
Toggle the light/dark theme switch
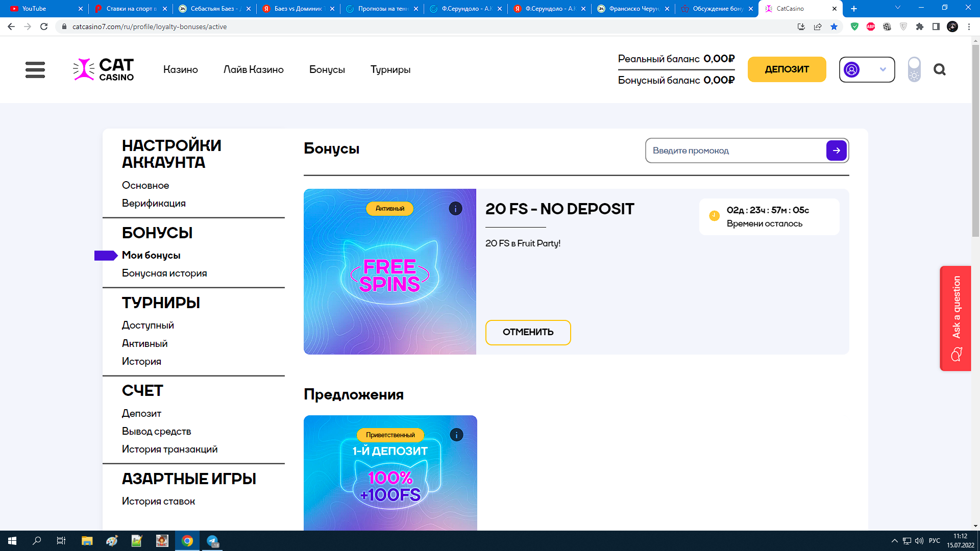point(914,69)
